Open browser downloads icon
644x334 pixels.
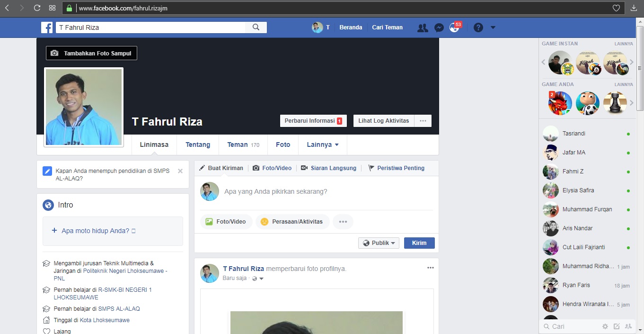point(634,8)
